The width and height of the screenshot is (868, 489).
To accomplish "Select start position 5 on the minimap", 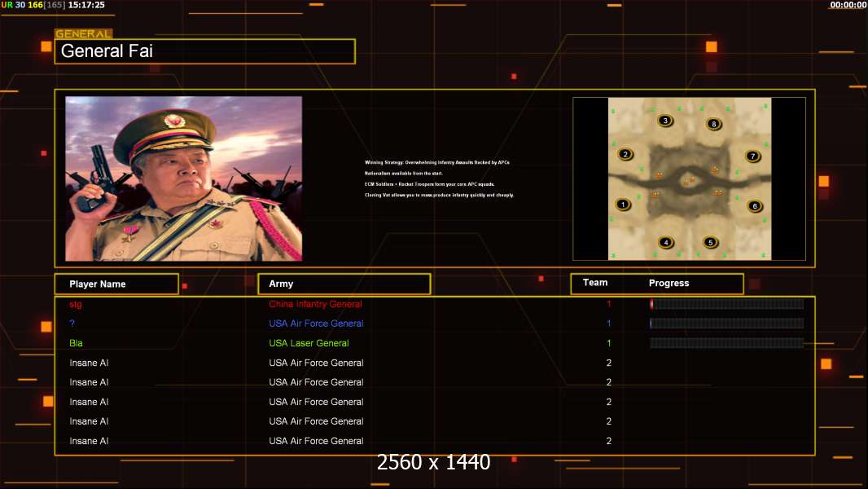I will [710, 242].
